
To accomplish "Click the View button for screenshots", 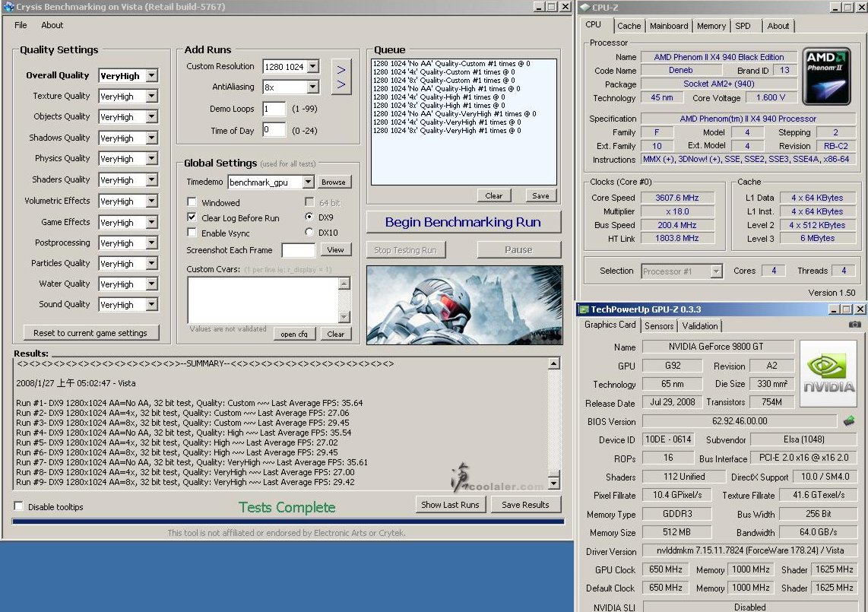I will pos(335,250).
